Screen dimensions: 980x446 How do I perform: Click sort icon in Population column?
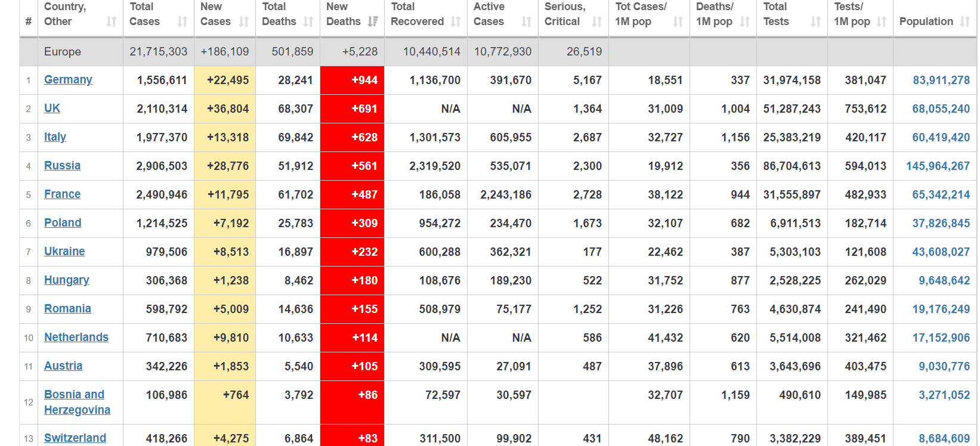click(965, 22)
